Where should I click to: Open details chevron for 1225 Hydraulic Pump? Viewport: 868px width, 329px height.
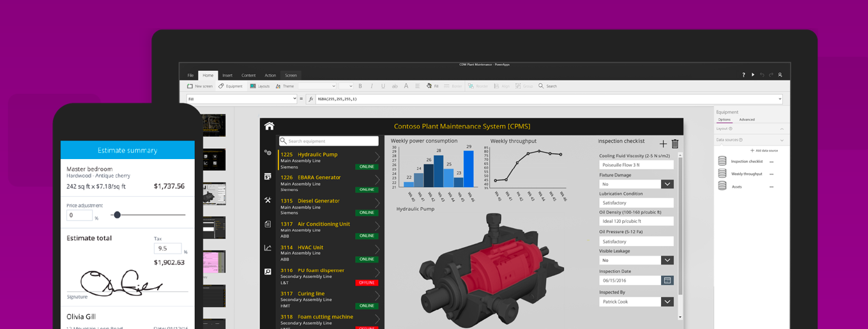click(x=377, y=156)
